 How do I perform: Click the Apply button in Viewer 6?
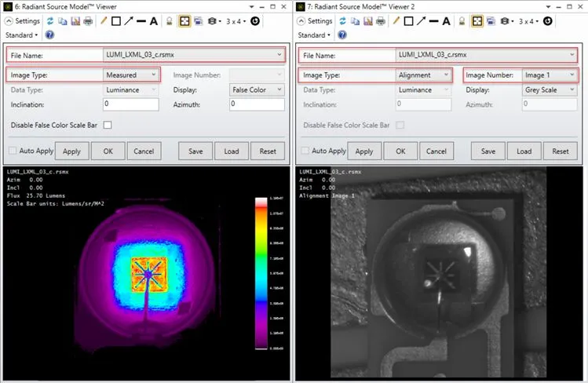pos(71,151)
